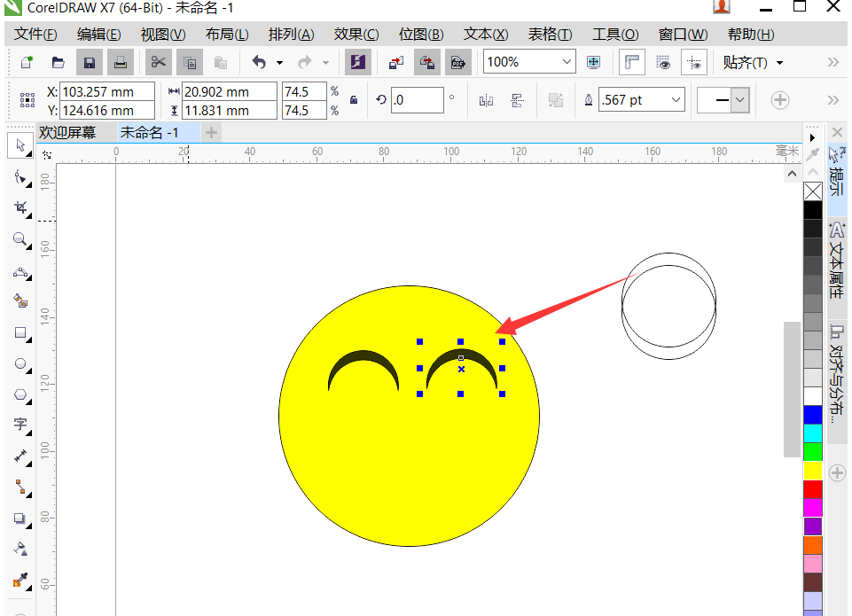Screen dimensions: 852x616
Task: Click the Save icon in toolbar
Action: coord(90,62)
